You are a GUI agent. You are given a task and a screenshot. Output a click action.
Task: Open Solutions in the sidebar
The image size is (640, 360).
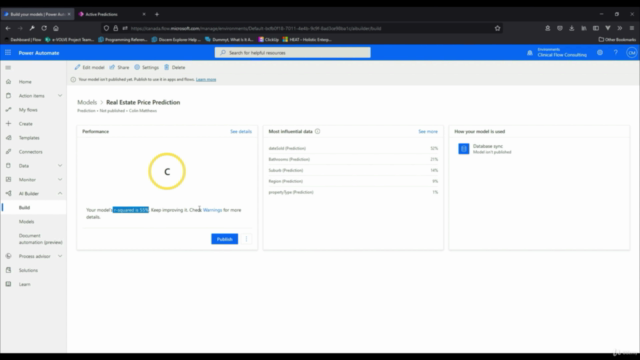pos(28,270)
